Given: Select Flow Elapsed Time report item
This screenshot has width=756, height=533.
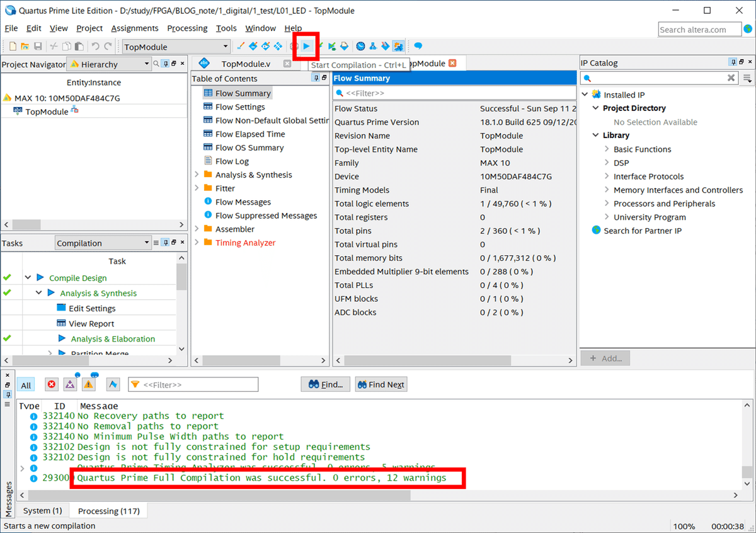Looking at the screenshot, I should (x=250, y=134).
